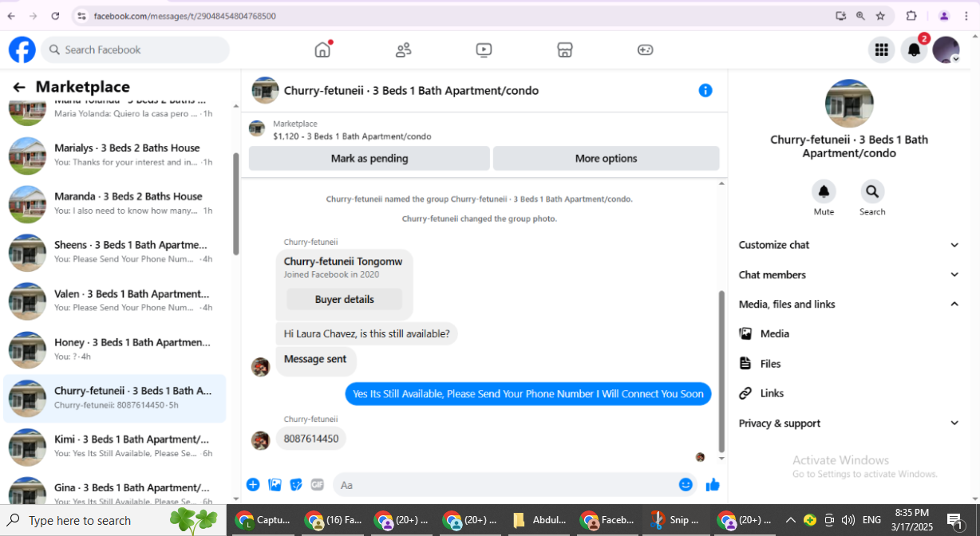This screenshot has height=536, width=980.
Task: Go to the Facebook home feed icon
Action: pos(322,49)
